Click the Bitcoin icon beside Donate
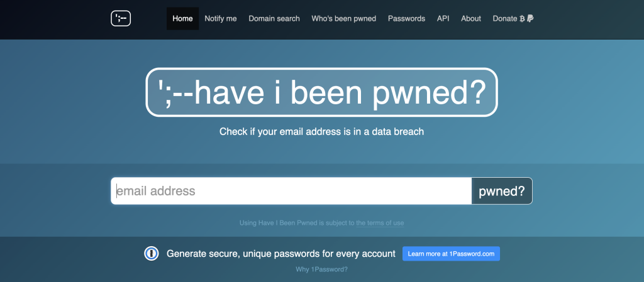 click(522, 19)
